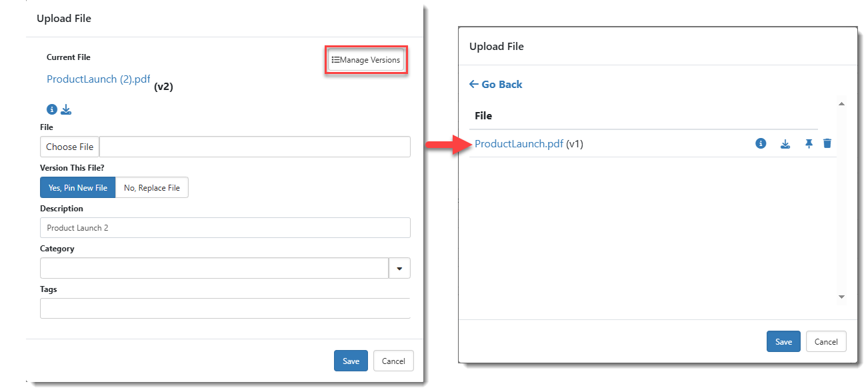Delete ProductLaunch.pdf v1 with trash icon
868x392 pixels.
coord(827,143)
